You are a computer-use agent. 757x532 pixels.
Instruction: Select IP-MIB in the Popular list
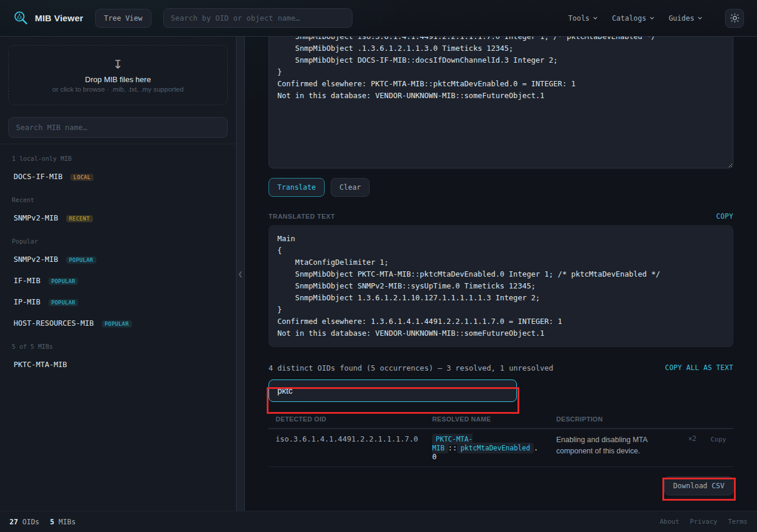pyautogui.click(x=118, y=302)
